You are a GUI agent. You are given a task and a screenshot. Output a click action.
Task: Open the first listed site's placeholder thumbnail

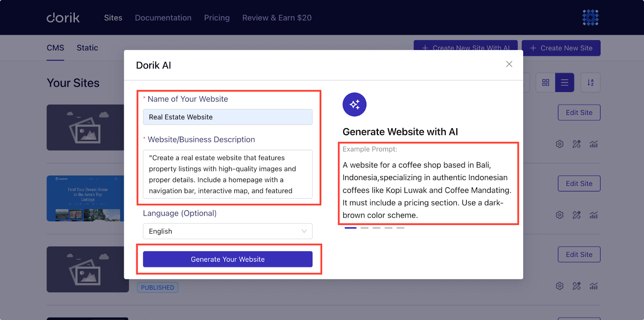85,127
